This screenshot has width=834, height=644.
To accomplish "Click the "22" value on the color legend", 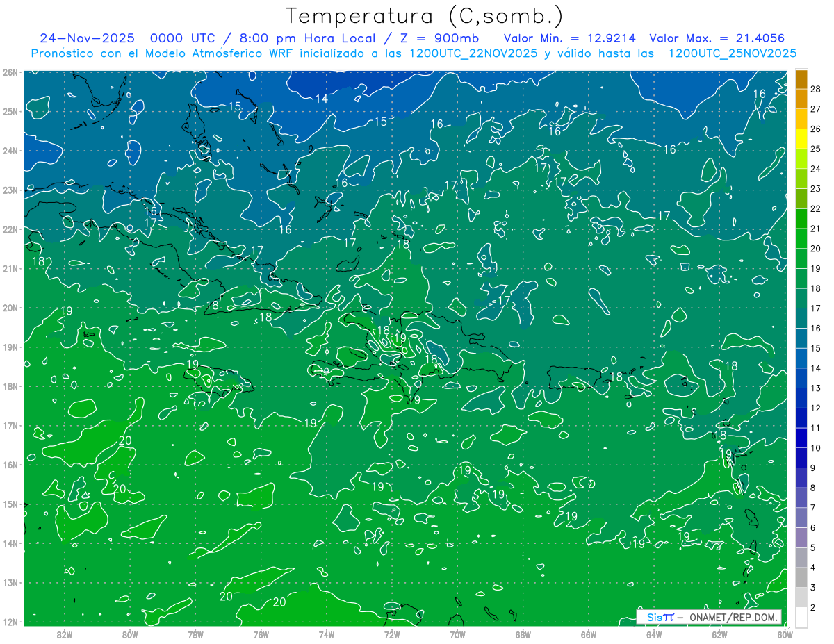I will (816, 208).
